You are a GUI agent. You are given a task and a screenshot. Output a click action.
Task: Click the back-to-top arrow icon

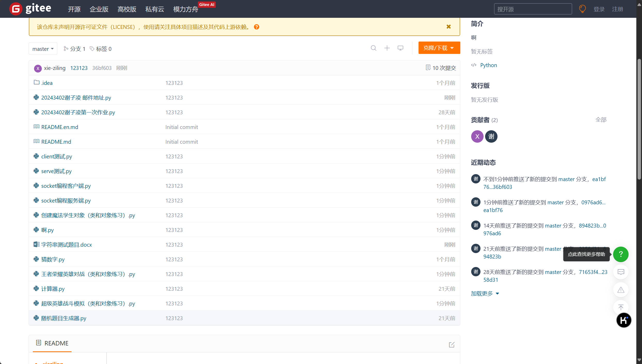[x=621, y=307]
